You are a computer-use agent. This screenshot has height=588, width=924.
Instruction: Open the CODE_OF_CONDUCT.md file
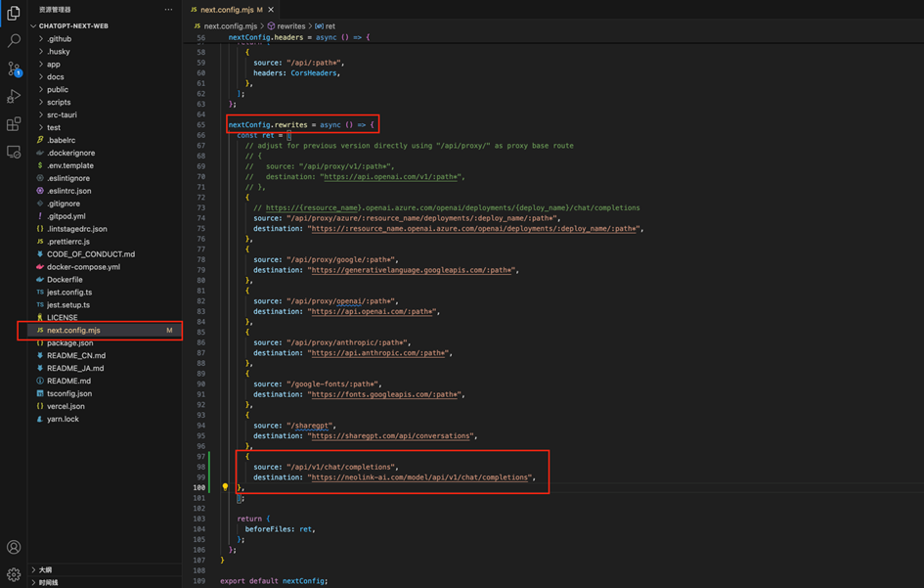tap(91, 254)
